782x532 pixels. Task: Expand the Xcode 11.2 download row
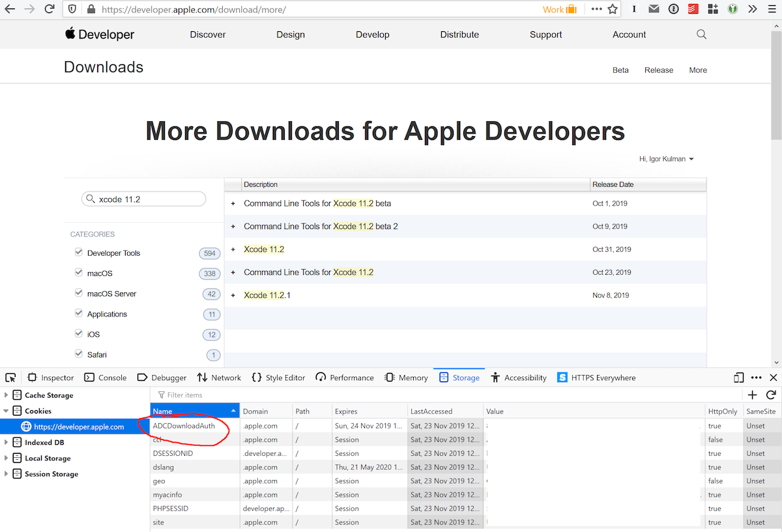tap(233, 249)
